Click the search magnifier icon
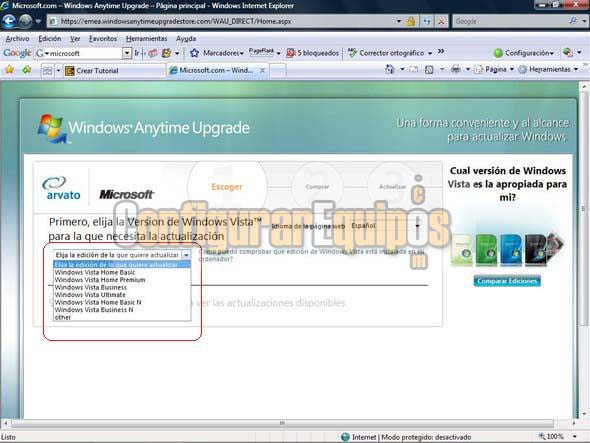Screen dimensions: 590x443 (x=573, y=21)
